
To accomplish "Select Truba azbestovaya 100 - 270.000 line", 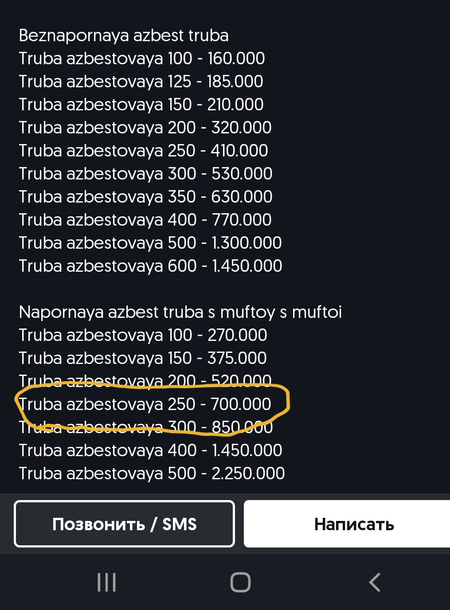I will click(x=143, y=335).
